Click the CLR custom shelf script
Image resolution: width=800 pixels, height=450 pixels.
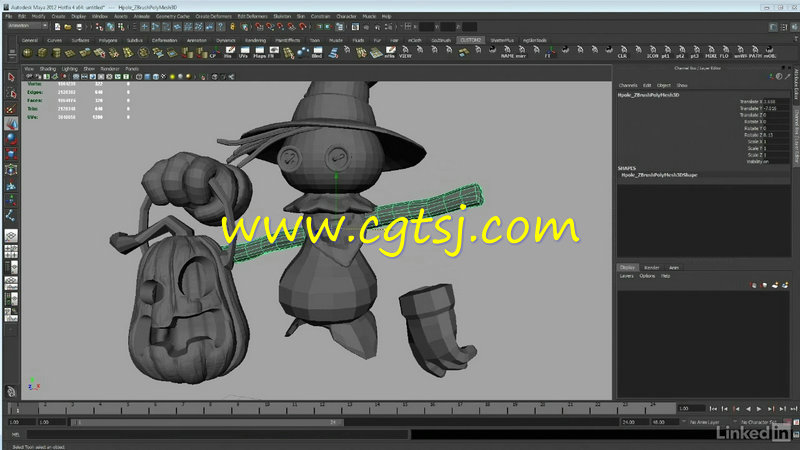click(623, 53)
